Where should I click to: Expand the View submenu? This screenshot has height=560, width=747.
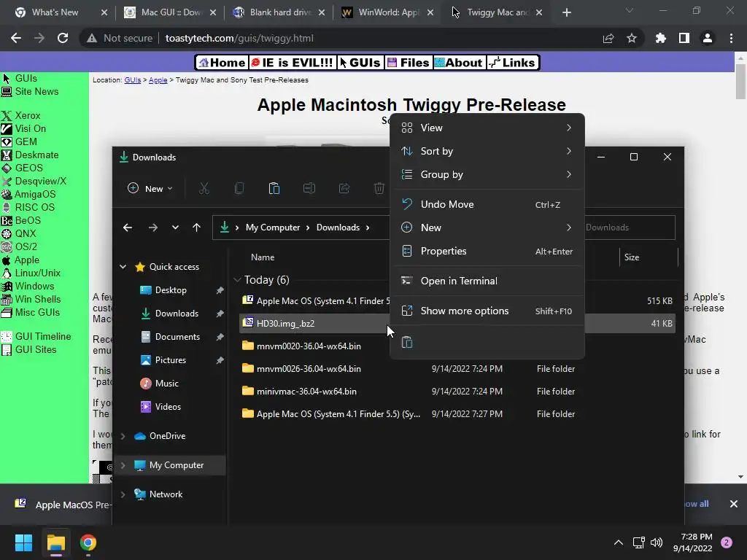pyautogui.click(x=487, y=128)
